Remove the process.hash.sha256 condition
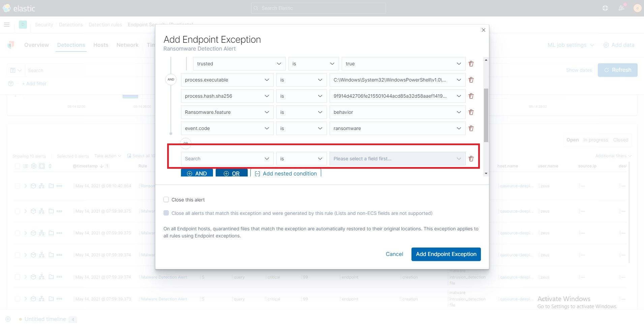The image size is (644, 325). pos(471,96)
